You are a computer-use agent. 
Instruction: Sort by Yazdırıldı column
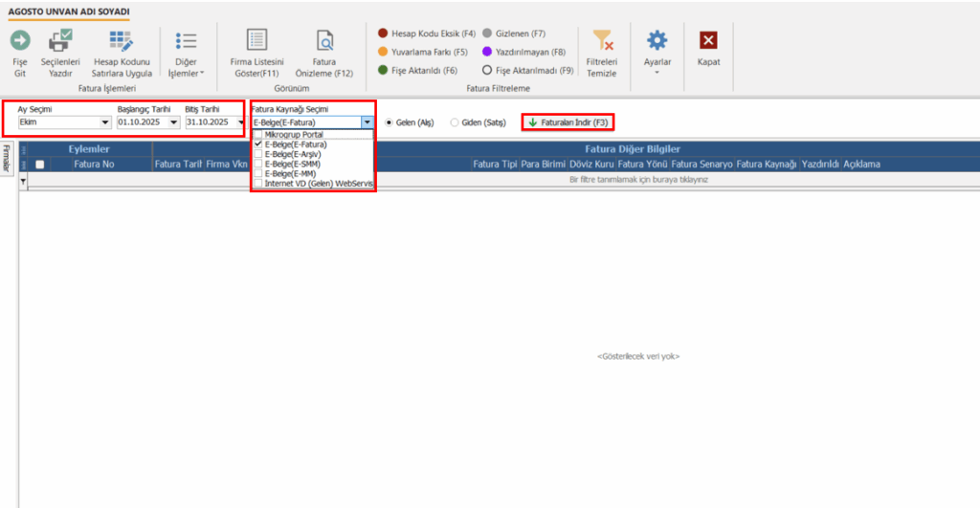click(x=820, y=165)
